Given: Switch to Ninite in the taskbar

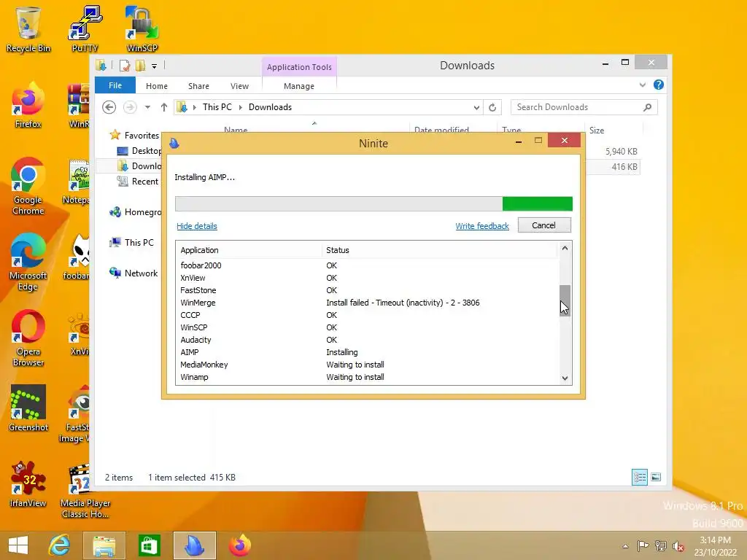Looking at the screenshot, I should (194, 545).
